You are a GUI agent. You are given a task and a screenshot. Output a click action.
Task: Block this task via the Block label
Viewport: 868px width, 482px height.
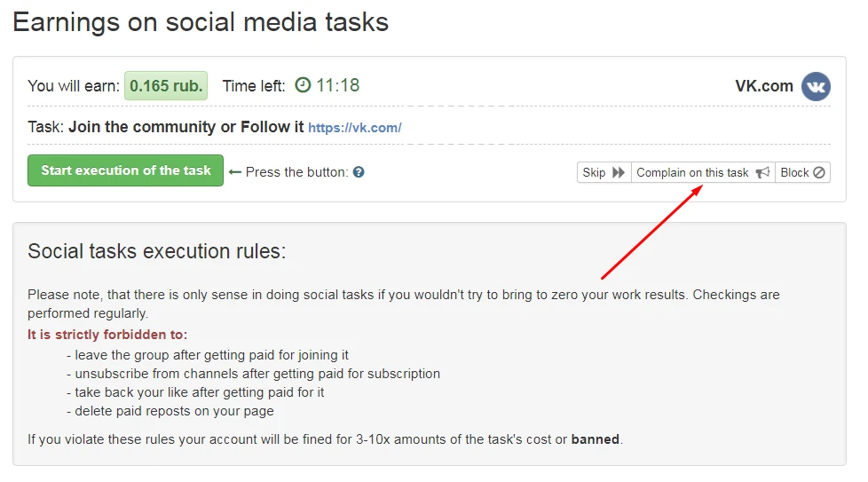794,172
